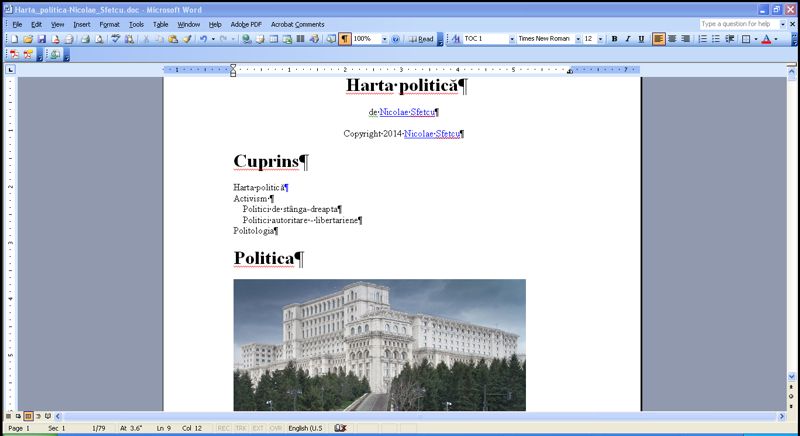800x436 pixels.
Task: Click the left indent marker on the ruler
Action: tap(233, 74)
